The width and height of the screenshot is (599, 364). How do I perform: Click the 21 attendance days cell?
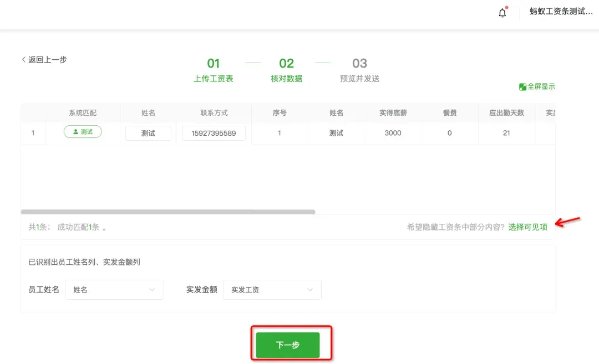[506, 133]
